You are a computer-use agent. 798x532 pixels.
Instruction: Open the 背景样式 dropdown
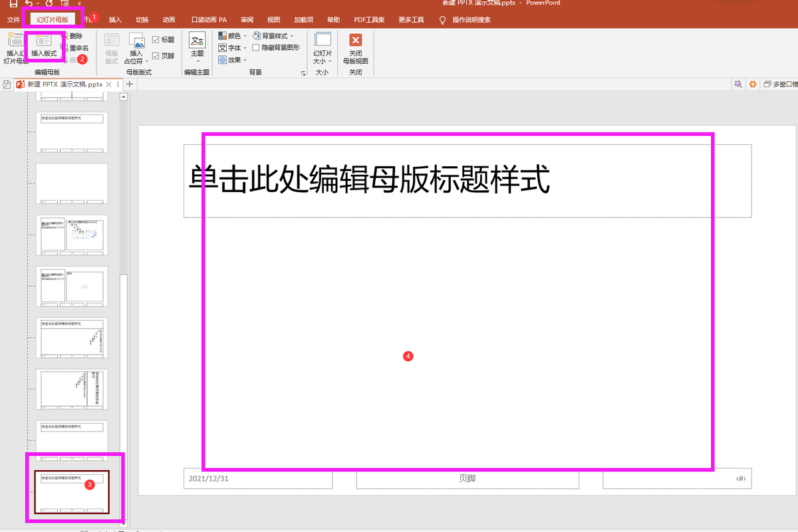pyautogui.click(x=273, y=36)
